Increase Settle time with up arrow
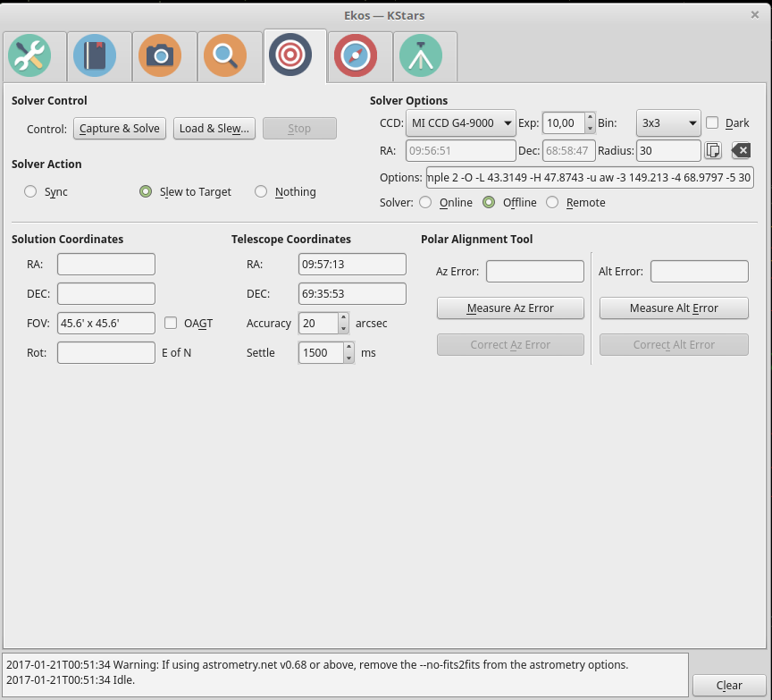 [x=348, y=347]
